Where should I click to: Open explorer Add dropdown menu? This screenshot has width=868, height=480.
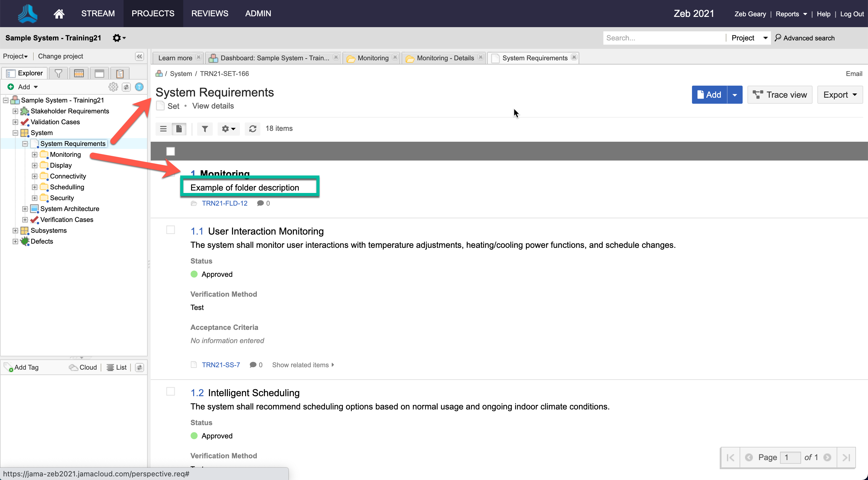coord(23,87)
